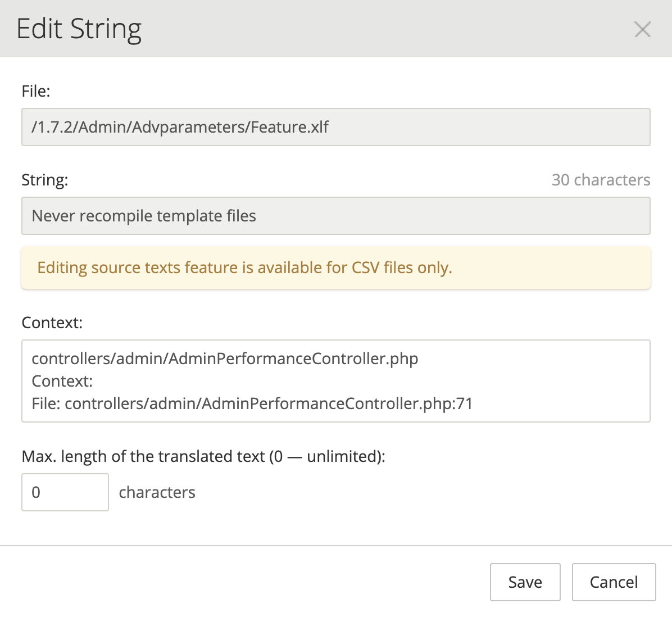This screenshot has height=617, width=672.
Task: Click the 30 characters counter
Action: pos(601,180)
